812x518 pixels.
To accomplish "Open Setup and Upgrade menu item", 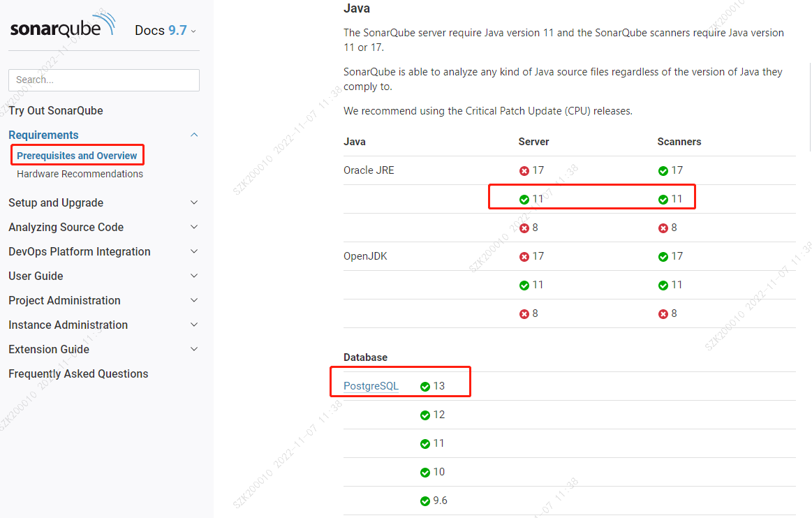I will pos(56,202).
